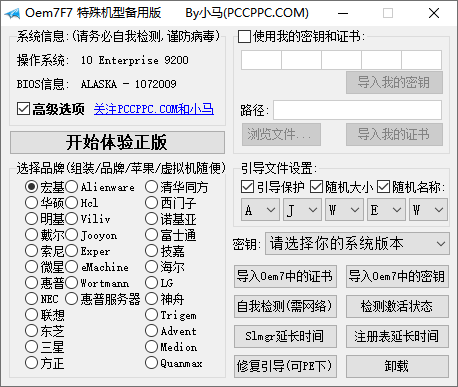Select the Trigem radio button

point(151,314)
